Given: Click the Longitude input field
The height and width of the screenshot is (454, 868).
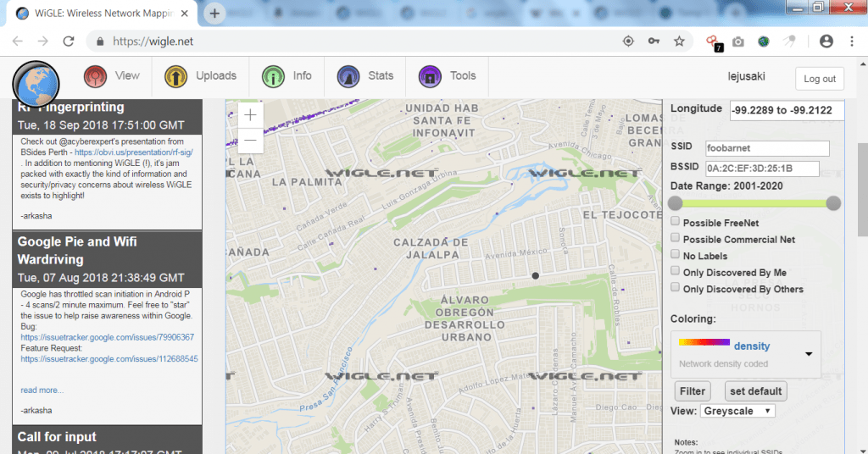Looking at the screenshot, I should click(787, 110).
